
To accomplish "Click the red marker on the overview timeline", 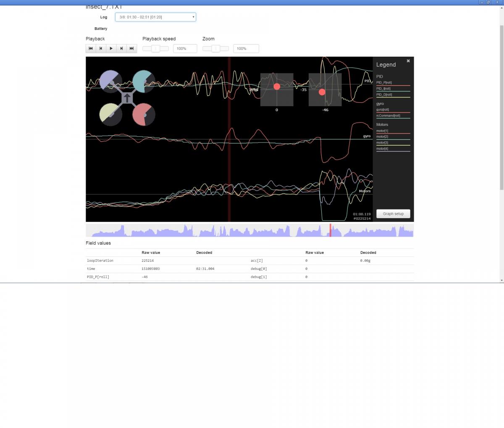I will coord(330,230).
